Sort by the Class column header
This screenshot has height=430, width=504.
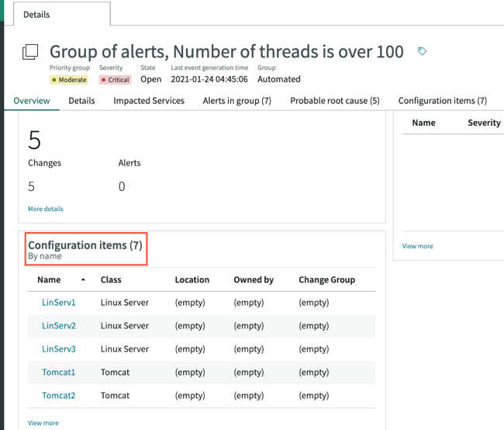pyautogui.click(x=111, y=279)
